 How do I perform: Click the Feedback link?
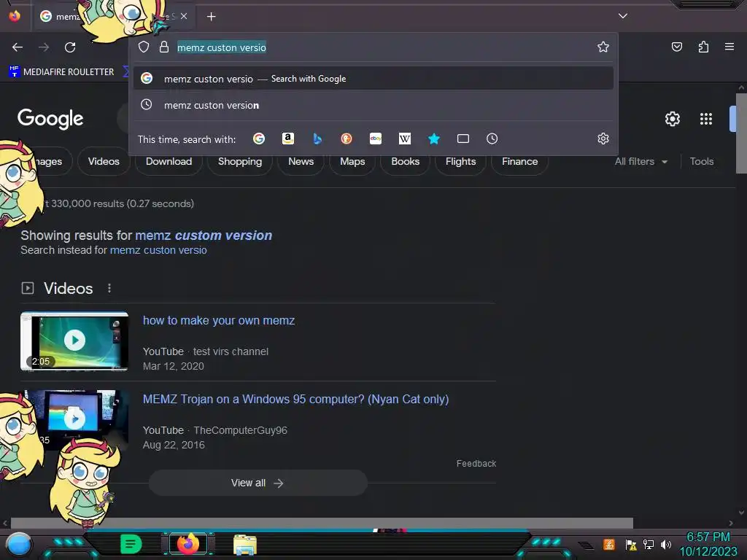tap(476, 463)
